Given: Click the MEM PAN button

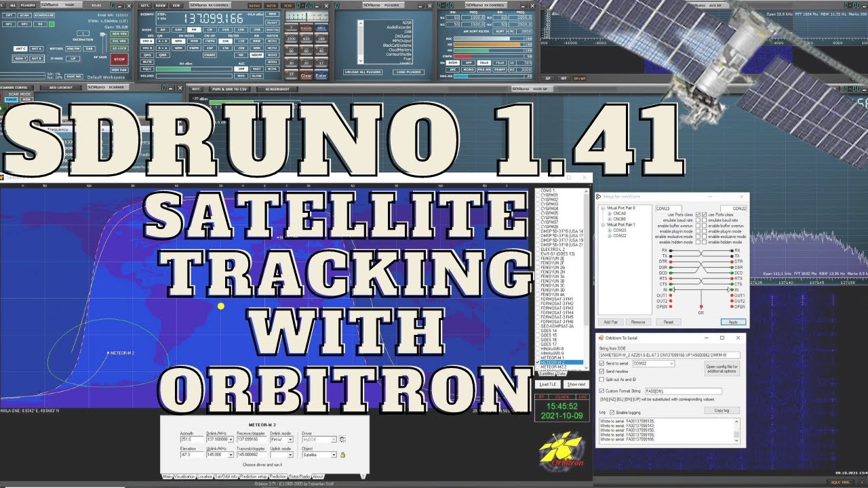Looking at the screenshot, I should point(119,70).
